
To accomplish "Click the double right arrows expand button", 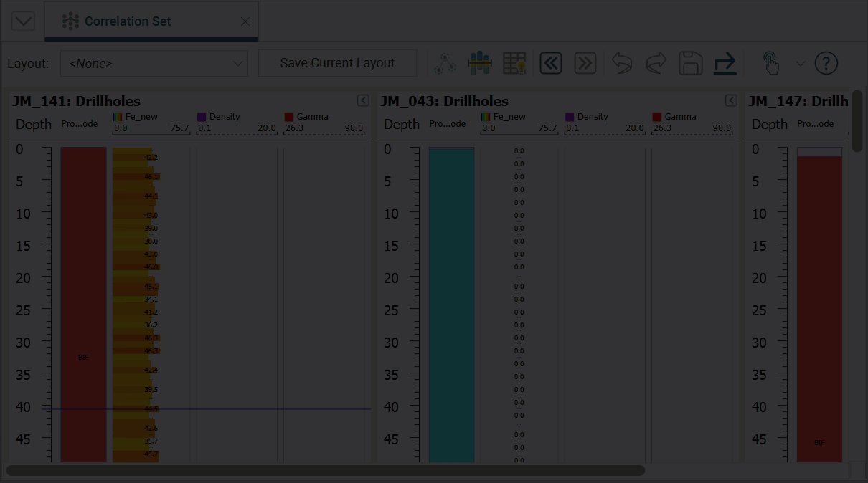I will point(585,64).
